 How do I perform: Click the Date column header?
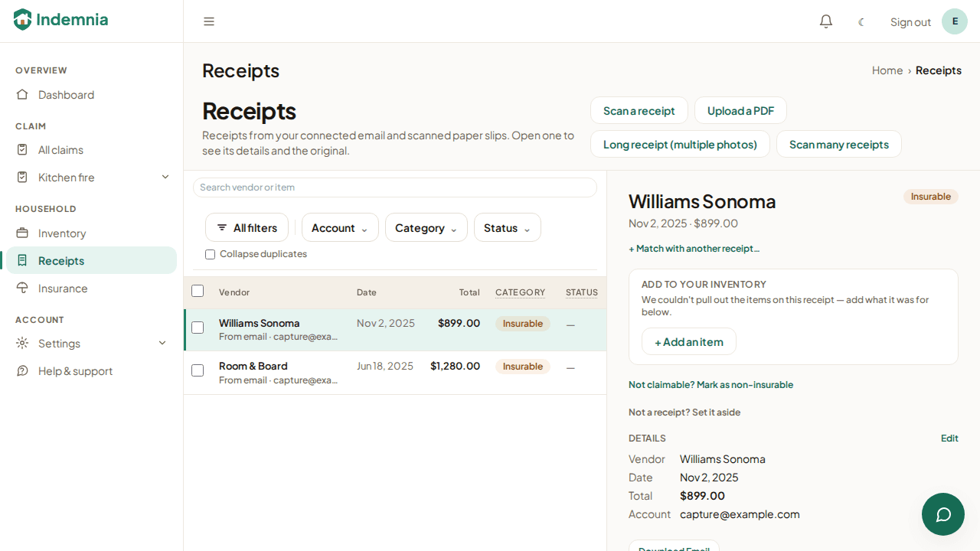coord(367,292)
